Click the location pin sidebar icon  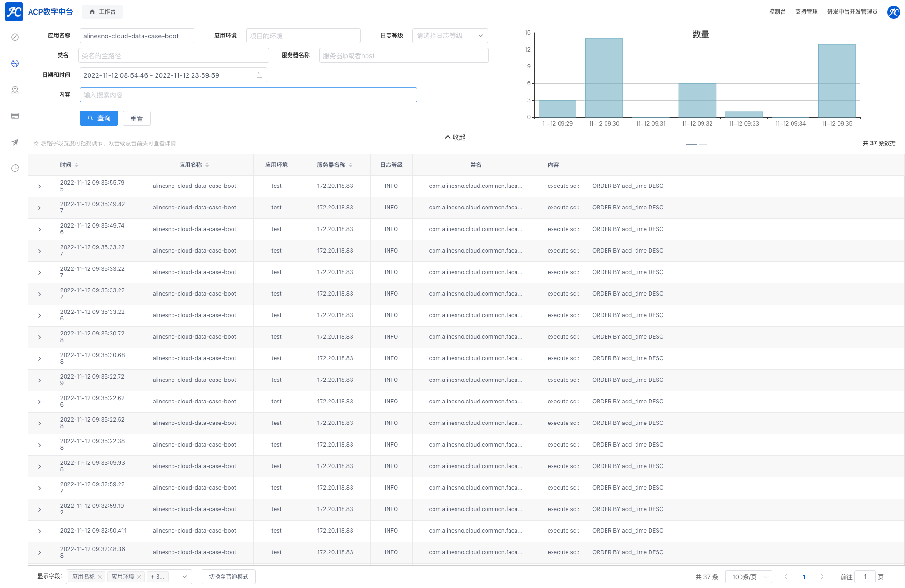coord(15,89)
